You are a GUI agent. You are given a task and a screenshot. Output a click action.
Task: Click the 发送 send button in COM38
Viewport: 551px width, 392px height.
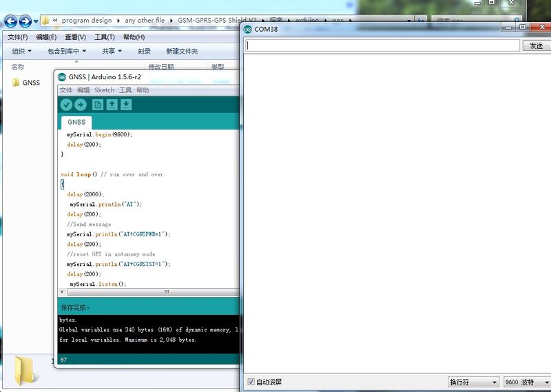point(537,45)
